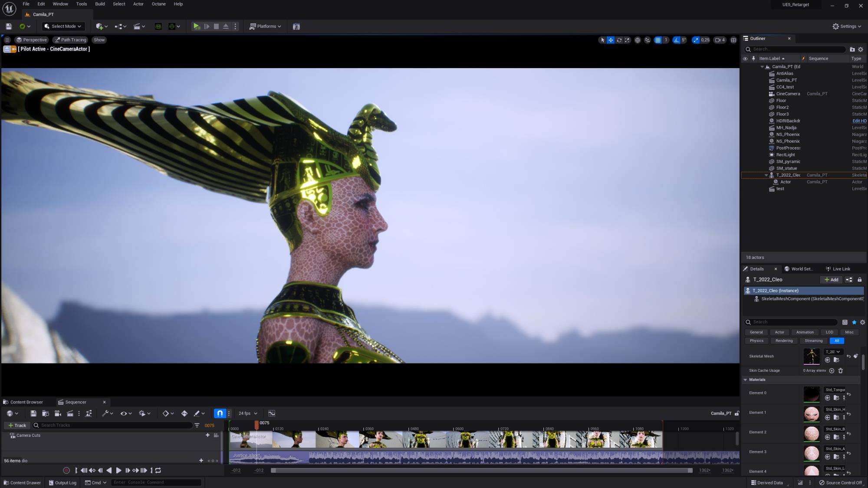Create camera icon in Sequencer toolbar
Viewport: 868px width, 488px height.
point(58,413)
